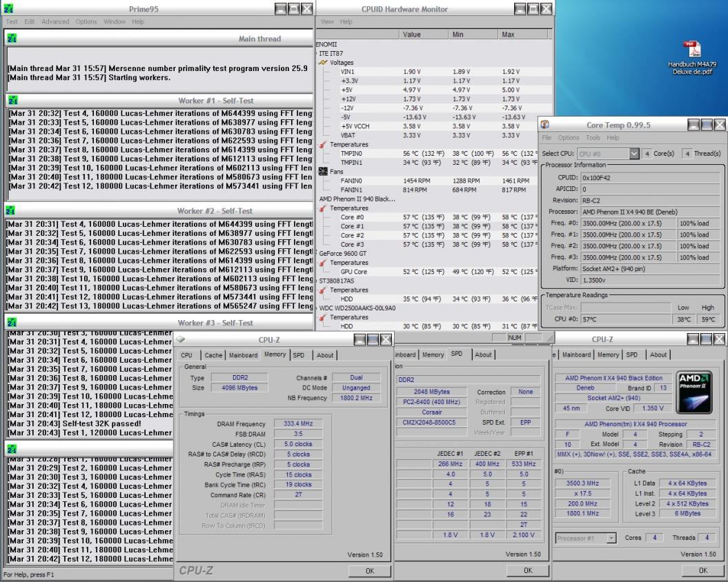Click the thermometer icon beside ITE IT87 Temperatures

[x=323, y=144]
